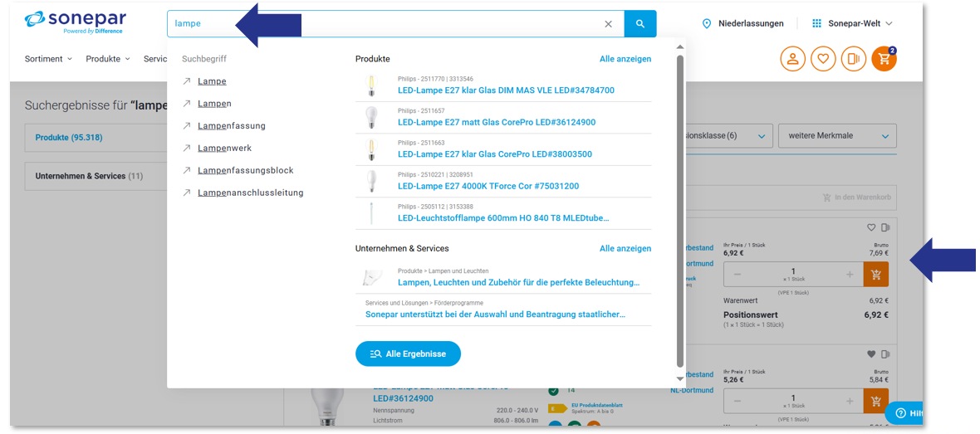
Task: Click the suggestion panel scrollbar
Action: pyautogui.click(x=680, y=211)
